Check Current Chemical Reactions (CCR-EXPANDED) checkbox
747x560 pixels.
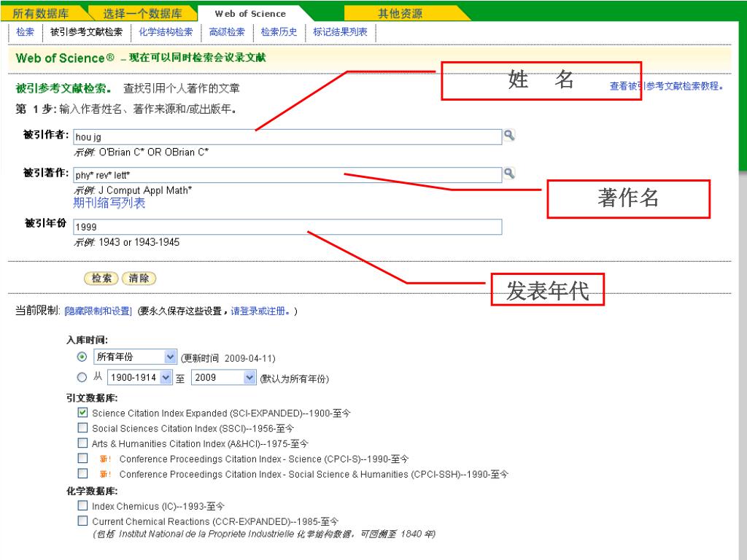(x=83, y=521)
